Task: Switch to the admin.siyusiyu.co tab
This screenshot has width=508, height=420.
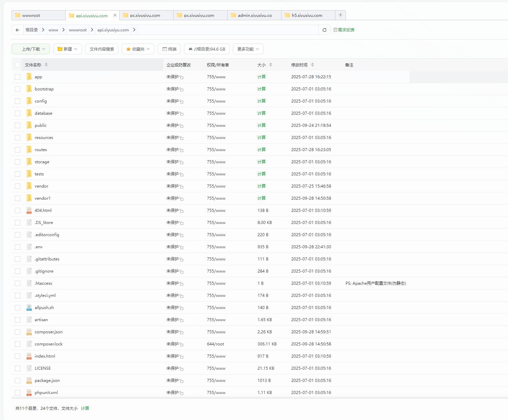Action: [x=254, y=16]
